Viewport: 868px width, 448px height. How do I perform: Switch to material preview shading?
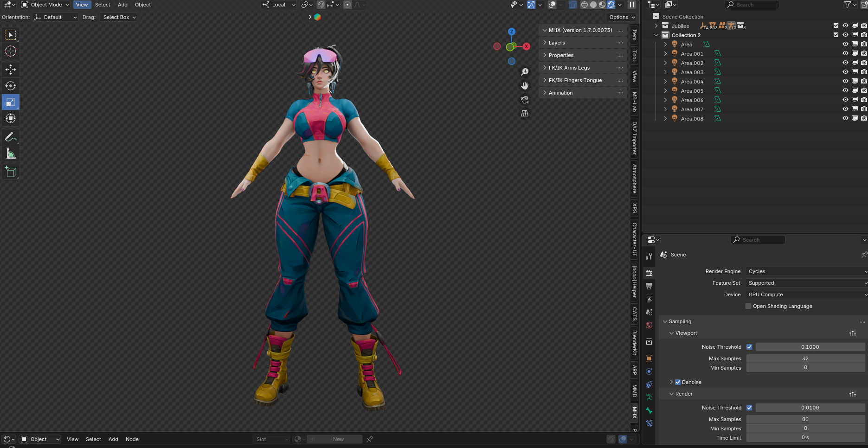pyautogui.click(x=602, y=5)
